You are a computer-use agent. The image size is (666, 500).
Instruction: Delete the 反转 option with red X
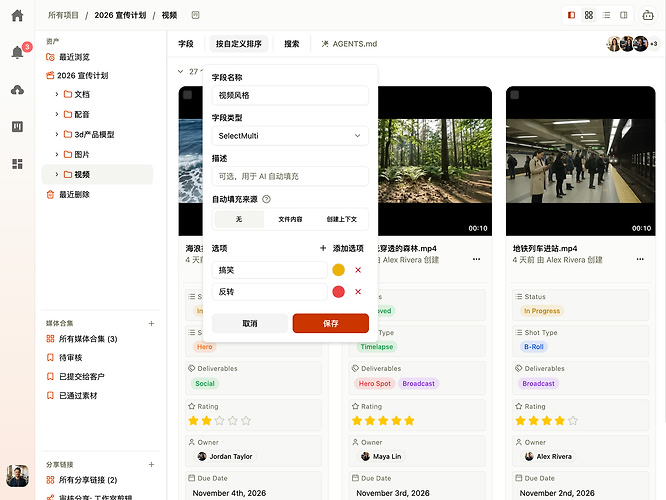(x=358, y=292)
